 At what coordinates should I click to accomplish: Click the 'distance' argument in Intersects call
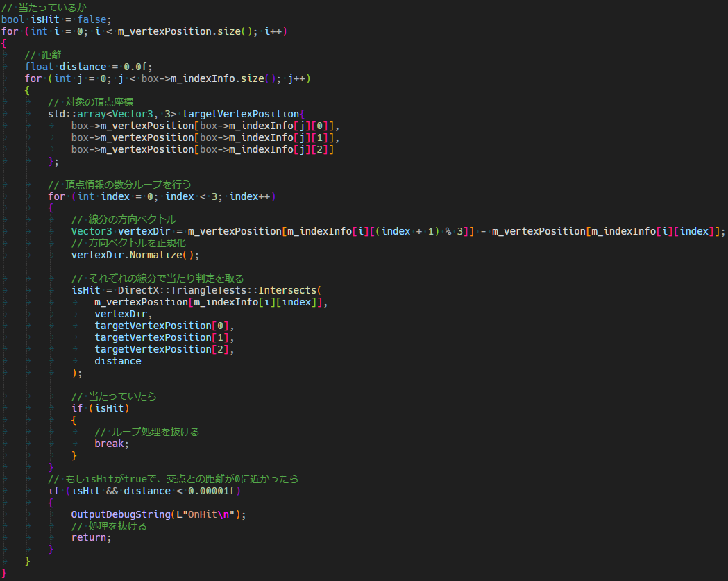(118, 361)
